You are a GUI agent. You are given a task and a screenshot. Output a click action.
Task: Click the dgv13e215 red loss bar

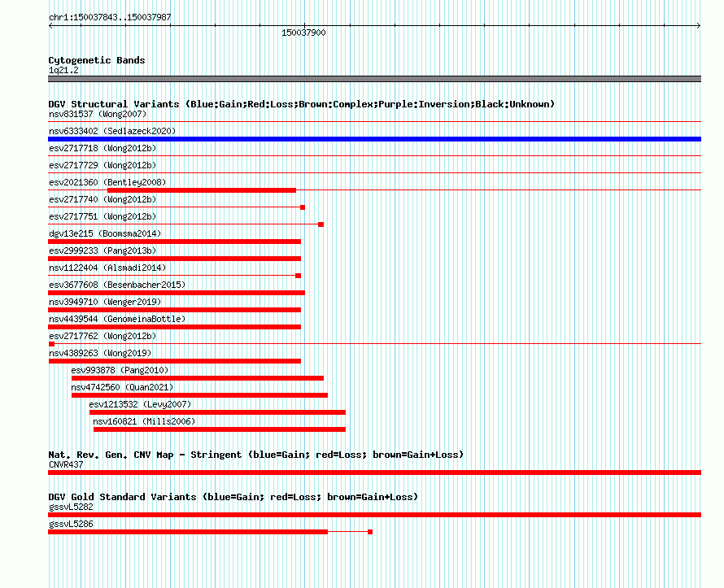(175, 242)
